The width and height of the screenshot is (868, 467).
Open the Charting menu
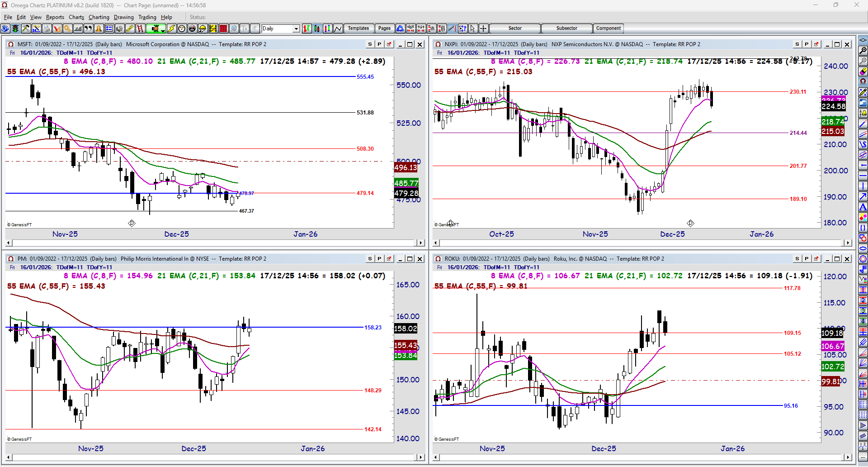[x=99, y=17]
